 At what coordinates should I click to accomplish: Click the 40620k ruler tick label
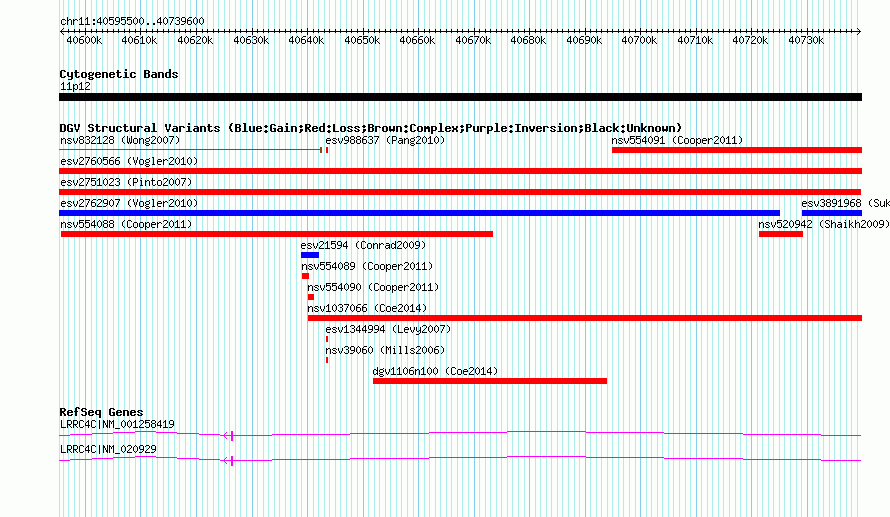(x=195, y=40)
